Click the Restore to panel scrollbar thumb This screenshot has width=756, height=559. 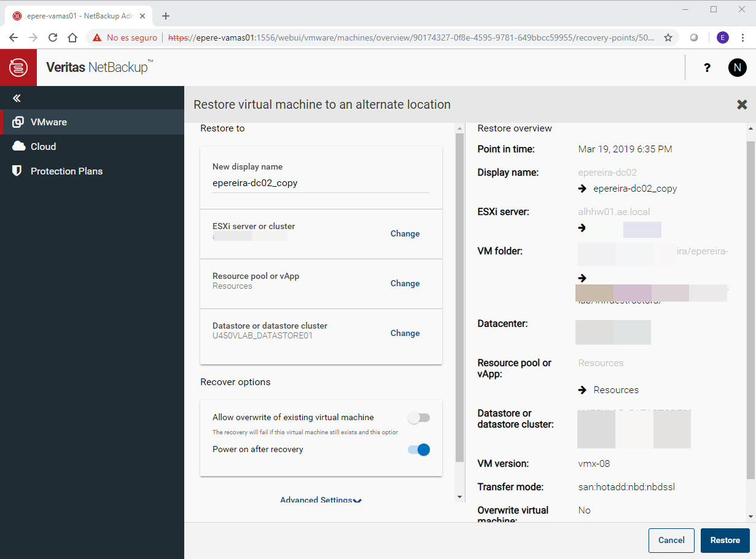[x=459, y=297]
